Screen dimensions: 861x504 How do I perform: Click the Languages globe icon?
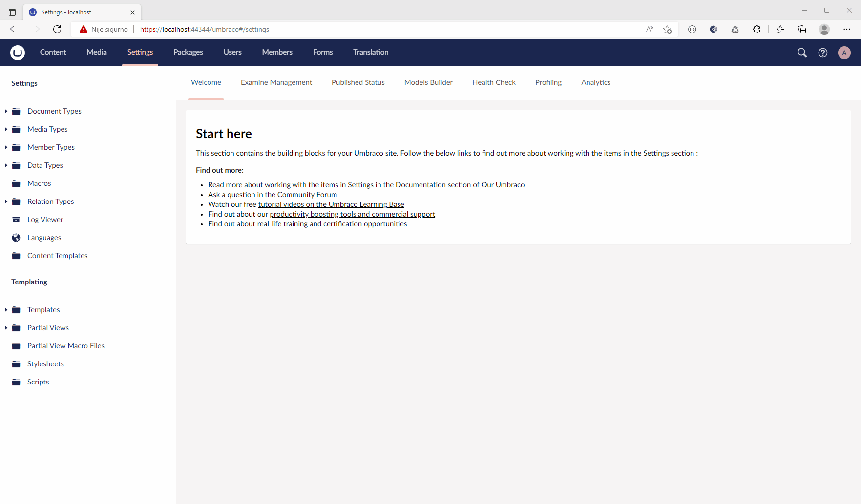[17, 238]
